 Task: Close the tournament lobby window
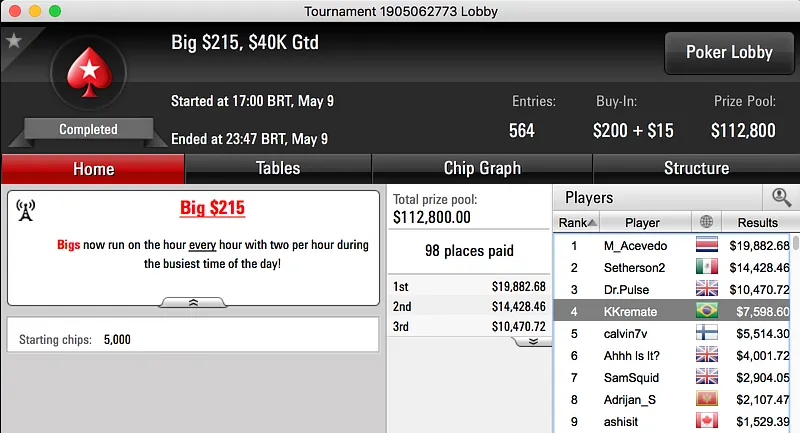tap(13, 10)
